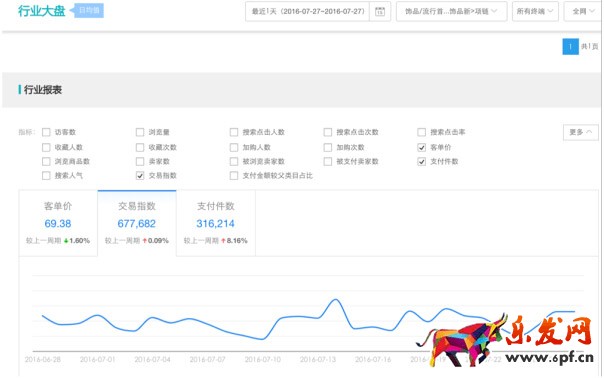Viewport: 604px width, 378px height.
Task: Click the chart peak near 2016-07-13
Action: (336, 299)
